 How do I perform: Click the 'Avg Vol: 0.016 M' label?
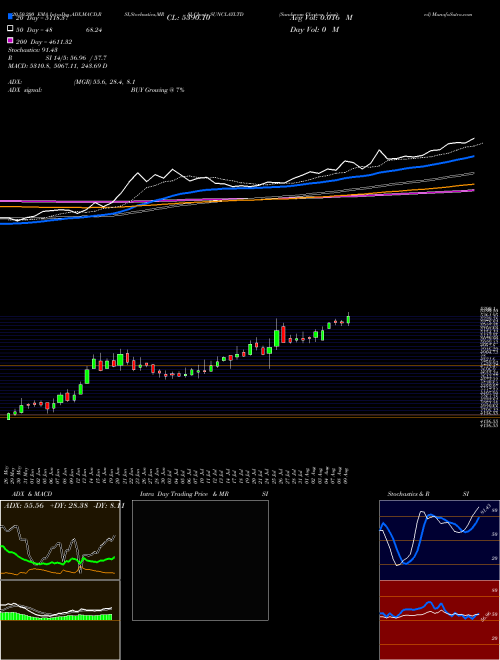tap(321, 18)
